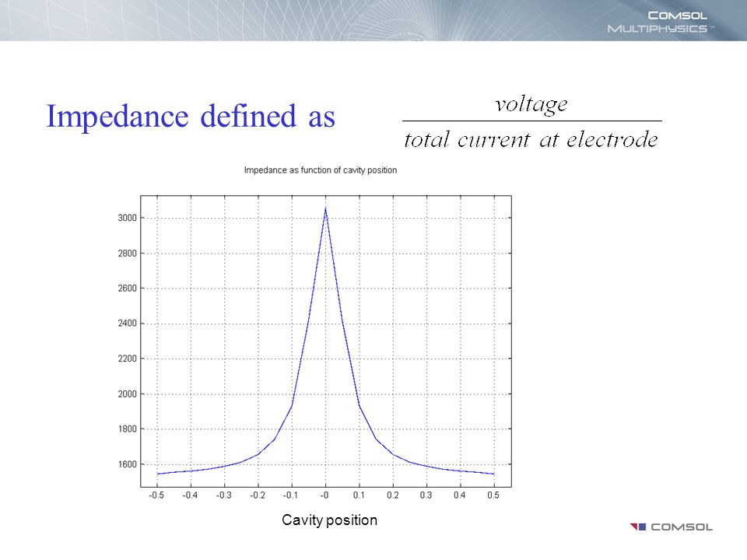747x560 pixels.
Task: Click the y-axis tick label 3000
Action: pos(127,218)
